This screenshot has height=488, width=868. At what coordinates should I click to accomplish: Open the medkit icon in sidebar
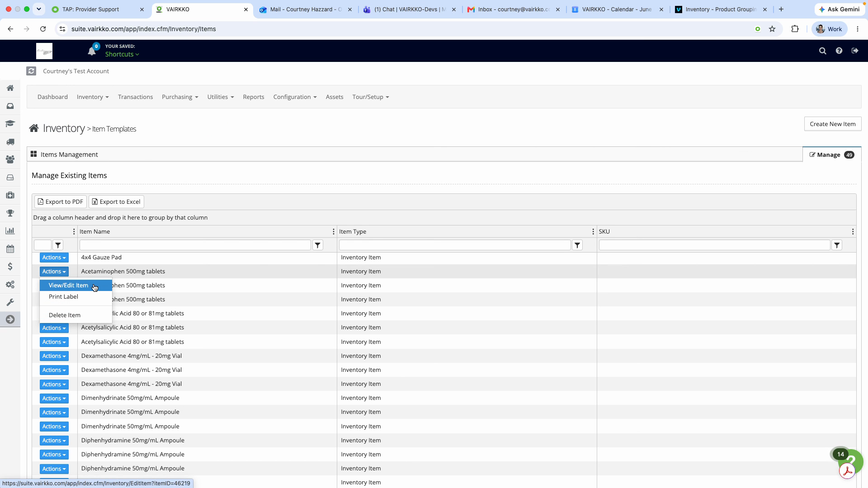coord(10,195)
